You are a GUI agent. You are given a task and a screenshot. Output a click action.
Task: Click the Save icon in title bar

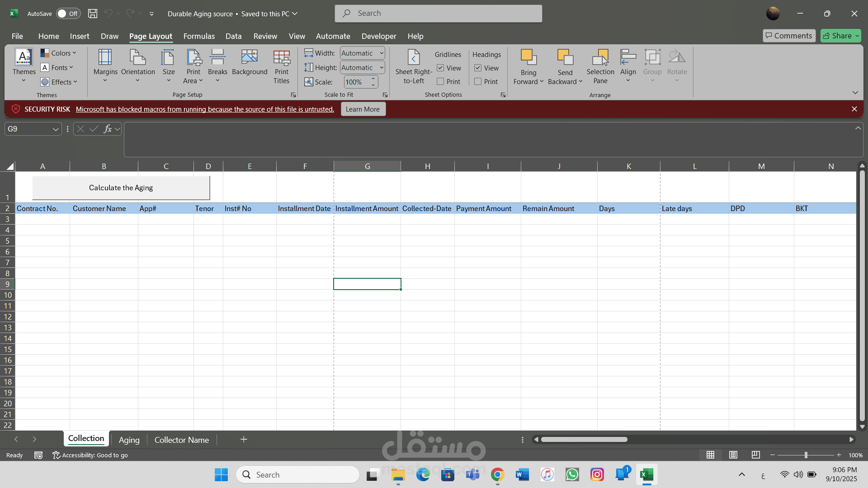93,14
